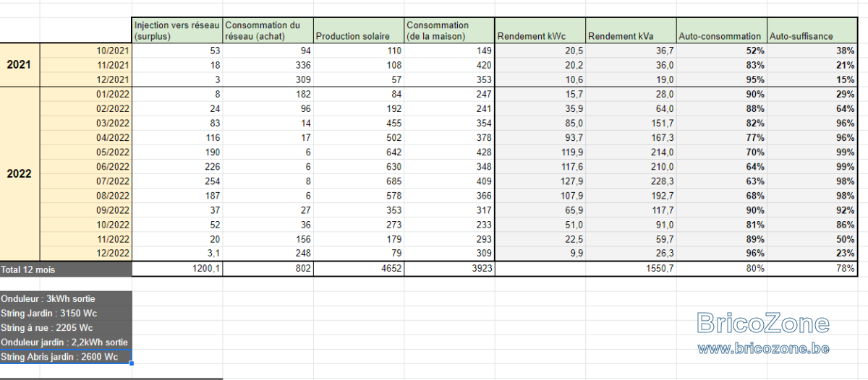Select total auto-suffisance "78%" cell

coord(812,269)
